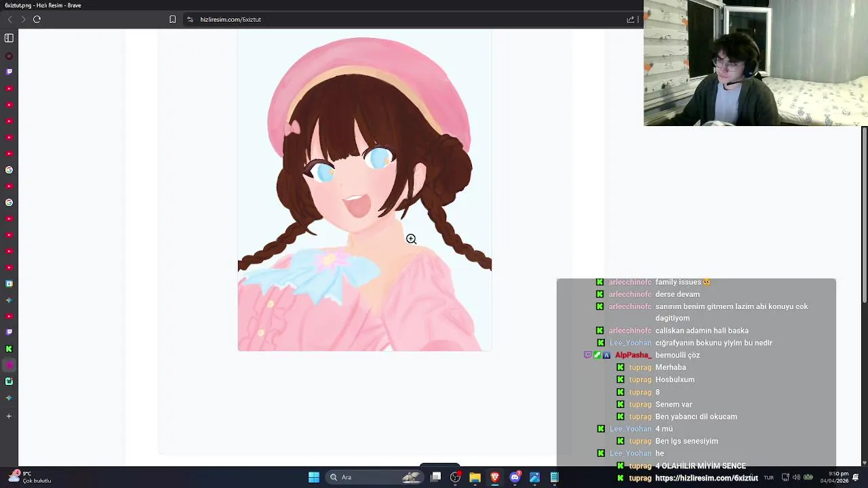This screenshot has width=868, height=488.
Task: Open network settings in system tray
Action: [785, 478]
